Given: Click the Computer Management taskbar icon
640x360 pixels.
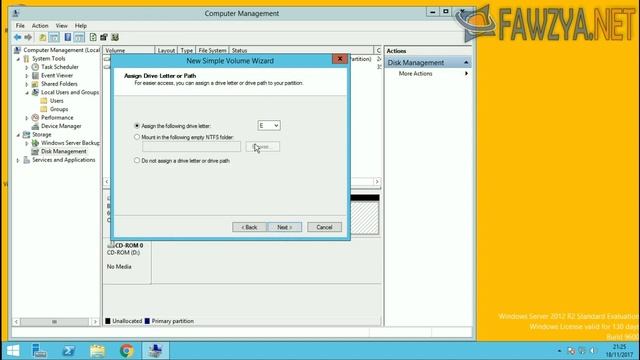Looking at the screenshot, I should (x=156, y=351).
